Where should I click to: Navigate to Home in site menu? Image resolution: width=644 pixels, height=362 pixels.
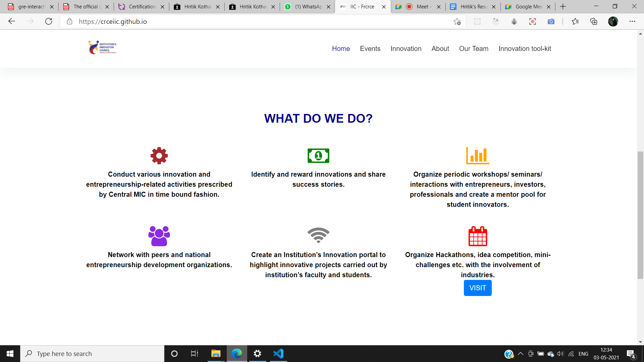pos(341,49)
